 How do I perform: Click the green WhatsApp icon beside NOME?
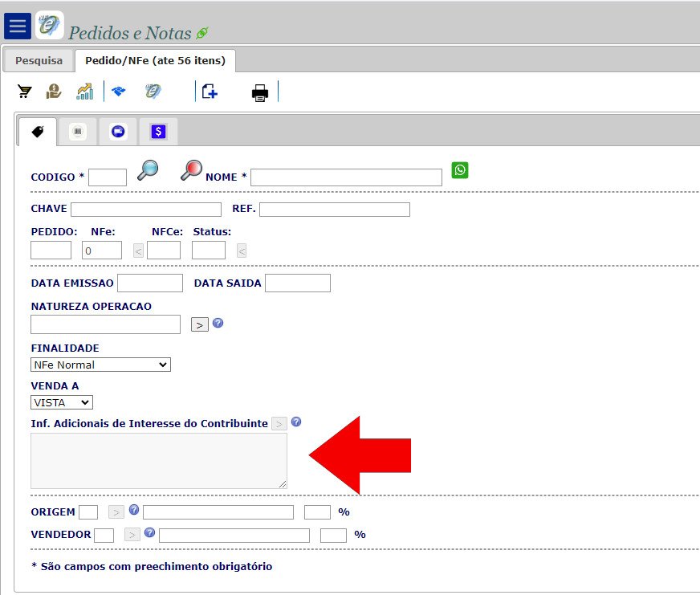pos(459,170)
